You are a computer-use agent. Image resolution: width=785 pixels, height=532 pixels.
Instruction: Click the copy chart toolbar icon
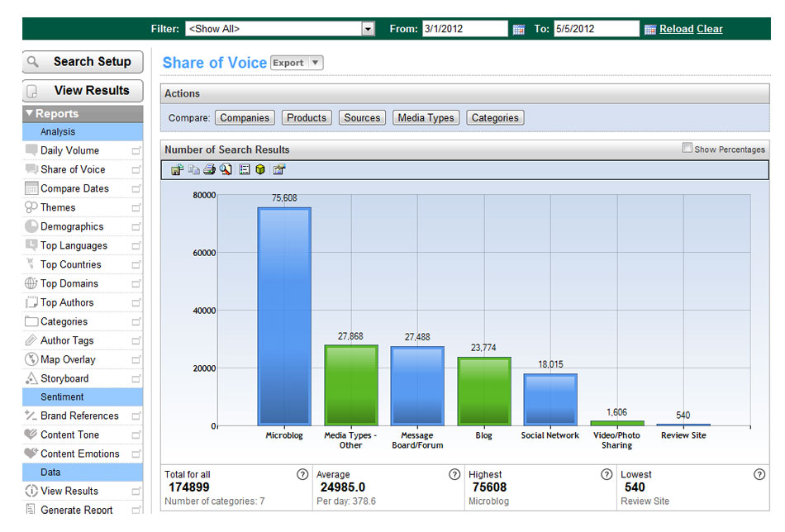click(x=193, y=169)
